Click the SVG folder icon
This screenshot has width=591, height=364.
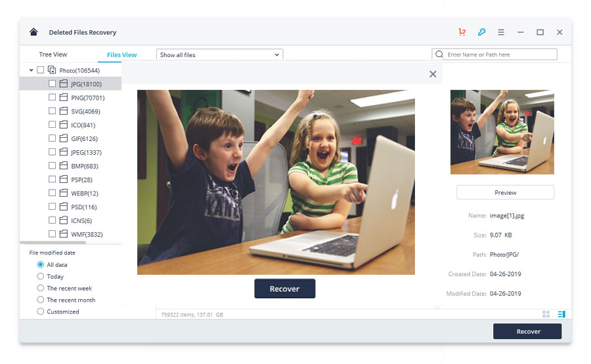click(x=64, y=111)
